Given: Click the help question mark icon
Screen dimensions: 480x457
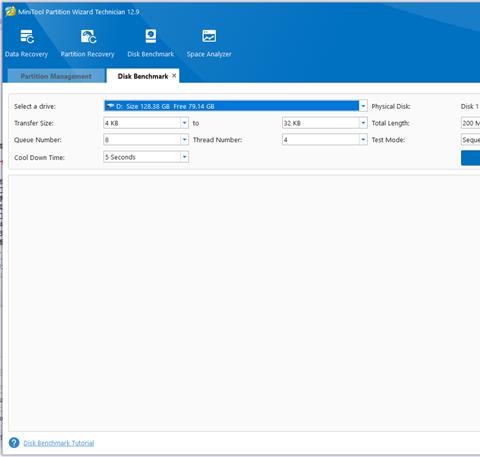Looking at the screenshot, I should click(14, 443).
